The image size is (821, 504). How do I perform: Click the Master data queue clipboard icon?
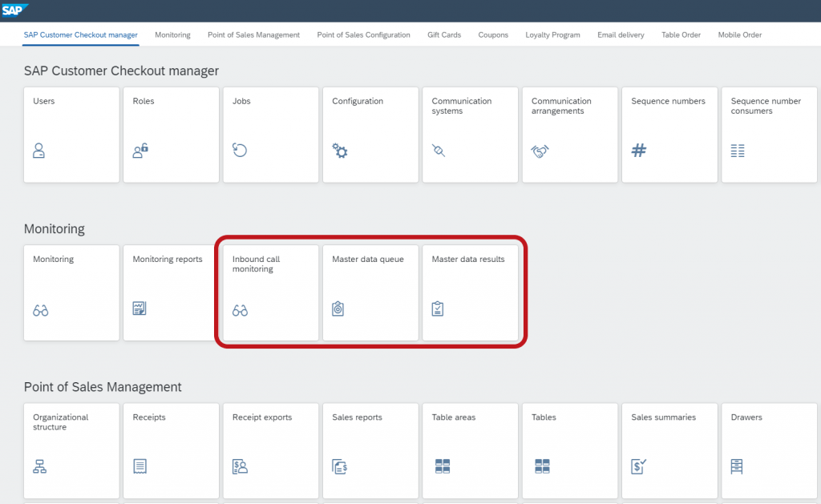click(x=338, y=308)
